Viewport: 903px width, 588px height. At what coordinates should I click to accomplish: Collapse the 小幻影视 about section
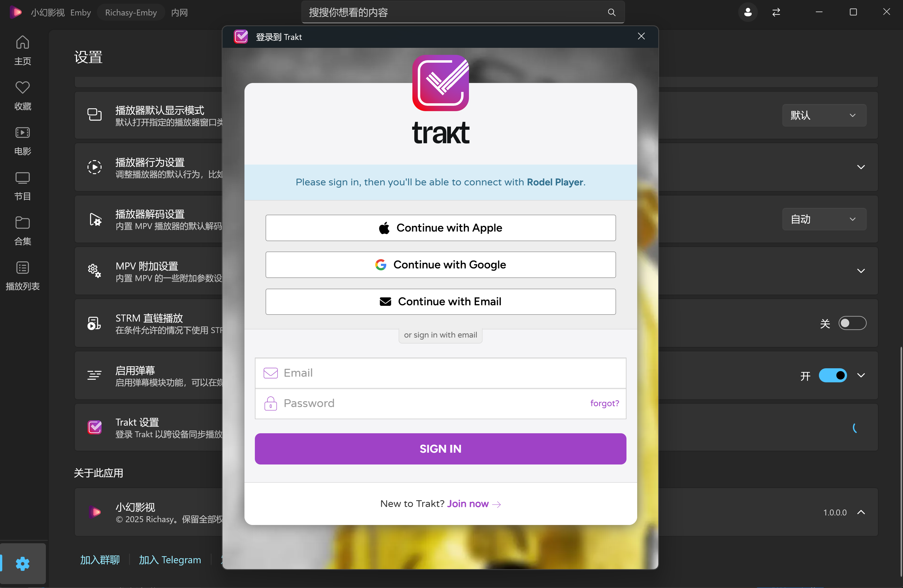coord(861,512)
